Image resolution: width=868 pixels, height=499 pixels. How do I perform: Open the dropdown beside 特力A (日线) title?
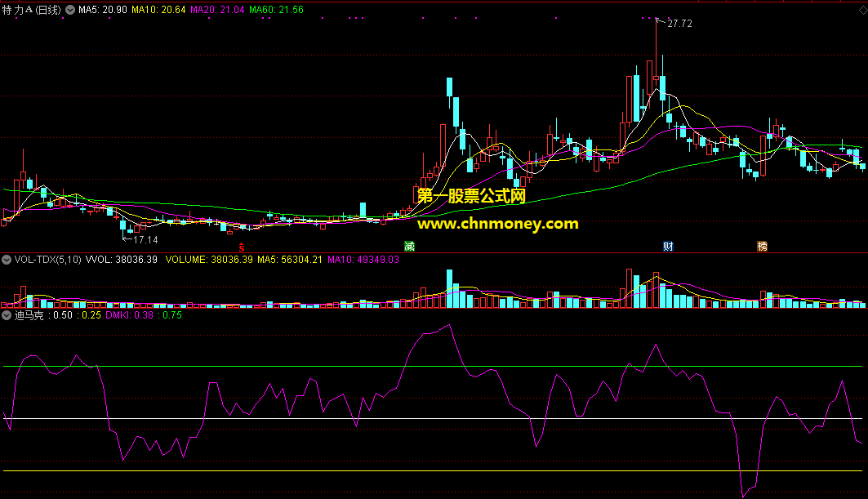tap(70, 10)
